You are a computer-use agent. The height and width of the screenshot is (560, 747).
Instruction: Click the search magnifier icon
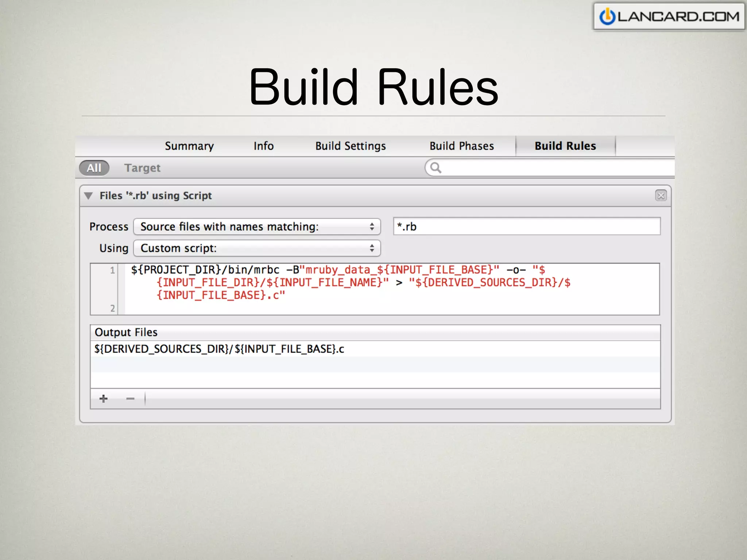tap(436, 168)
